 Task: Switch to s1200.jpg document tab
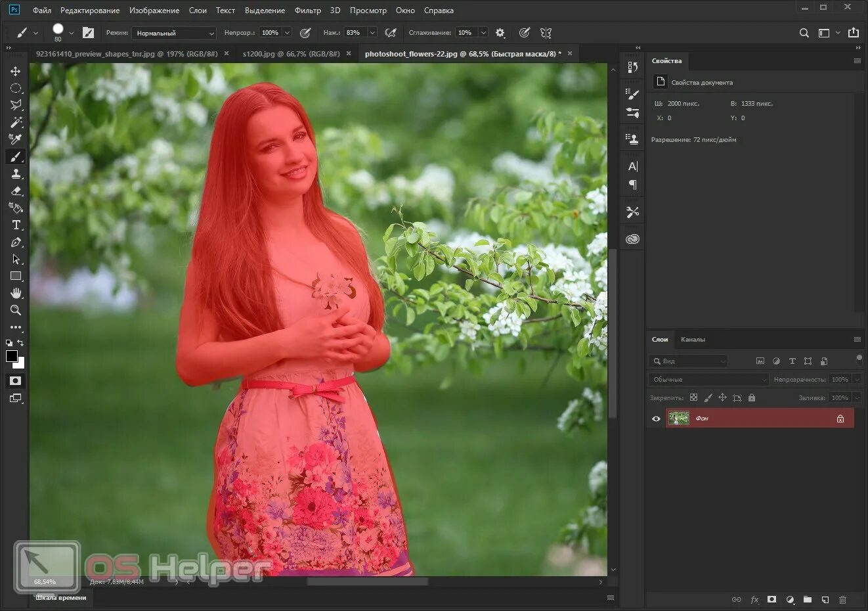pyautogui.click(x=291, y=54)
